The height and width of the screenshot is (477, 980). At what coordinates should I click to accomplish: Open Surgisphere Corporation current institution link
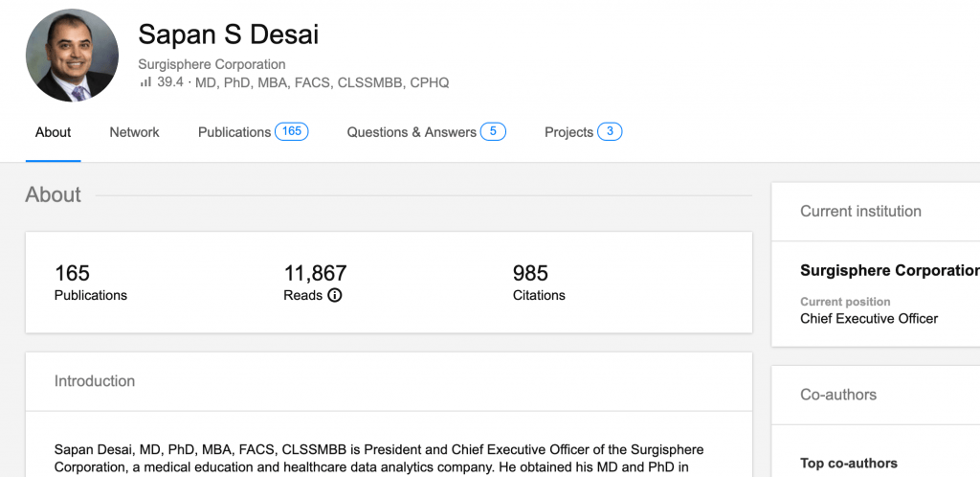coord(890,271)
